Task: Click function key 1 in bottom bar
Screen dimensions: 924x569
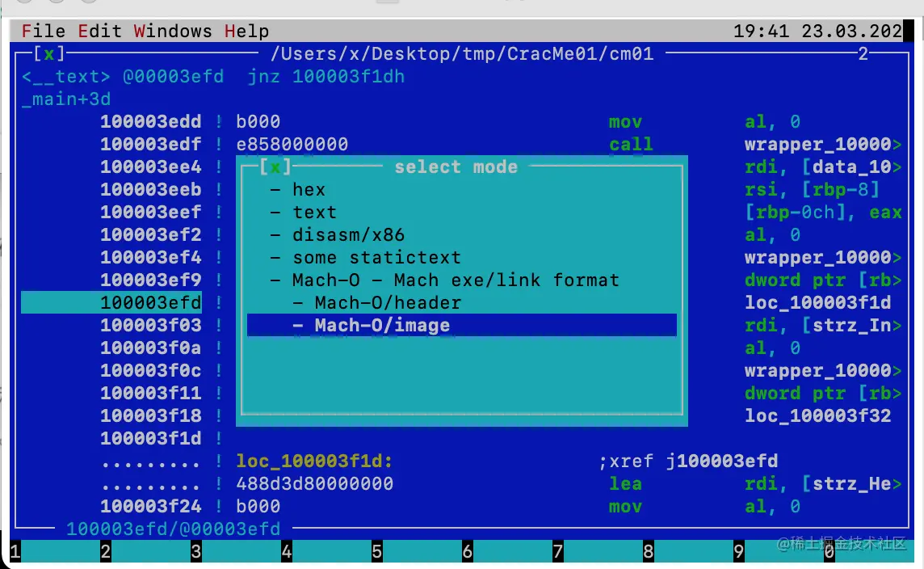Action: coord(15,552)
